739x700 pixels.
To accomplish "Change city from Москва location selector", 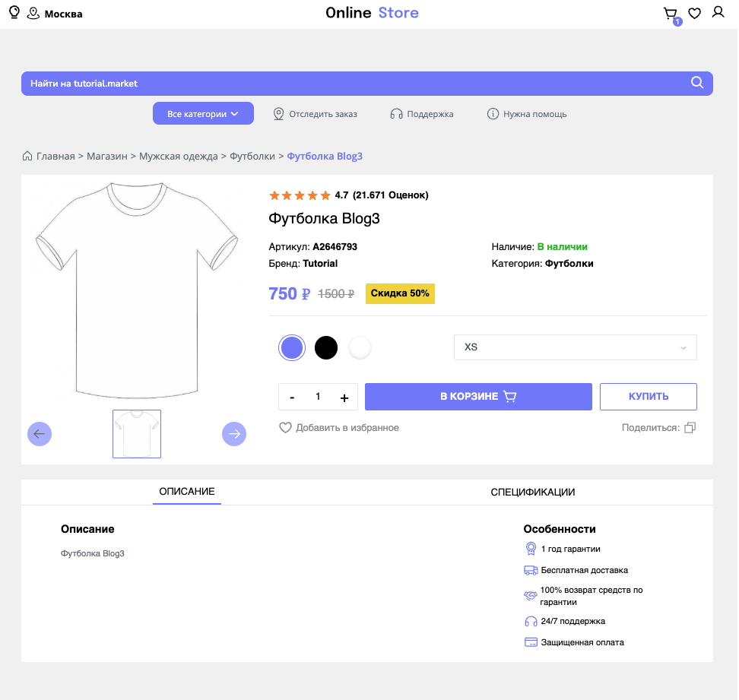I will [55, 14].
